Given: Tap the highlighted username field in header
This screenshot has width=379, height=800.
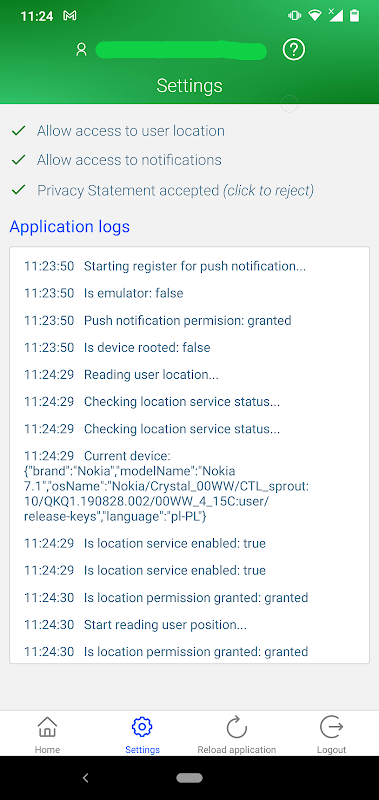Looking at the screenshot, I should click(181, 51).
